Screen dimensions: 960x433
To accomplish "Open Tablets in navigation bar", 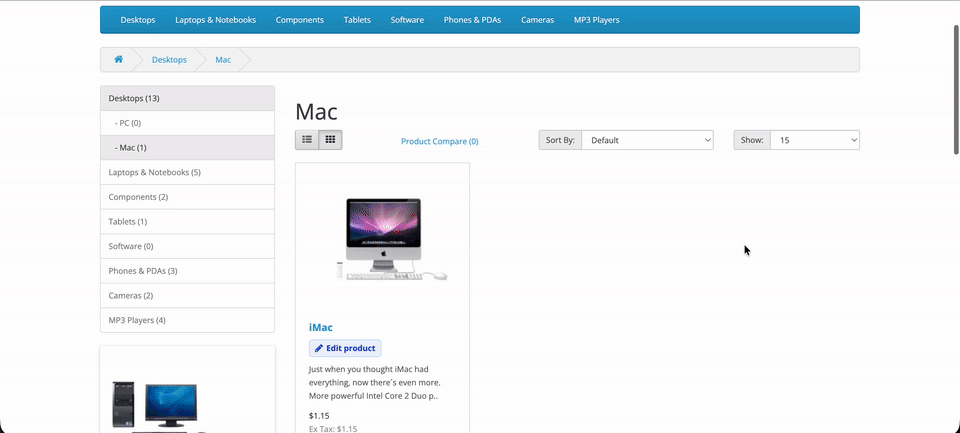I will pyautogui.click(x=357, y=20).
